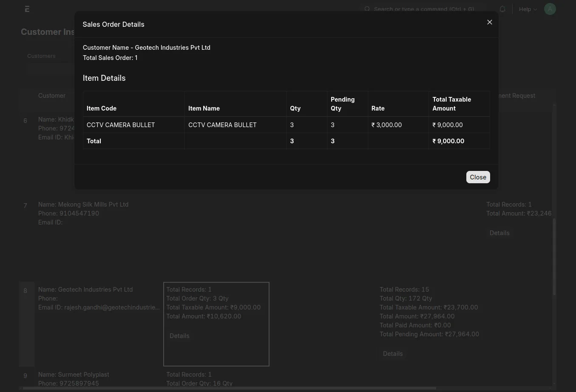Open Details for the Geotech Industries record
576x392 pixels.
(179, 335)
